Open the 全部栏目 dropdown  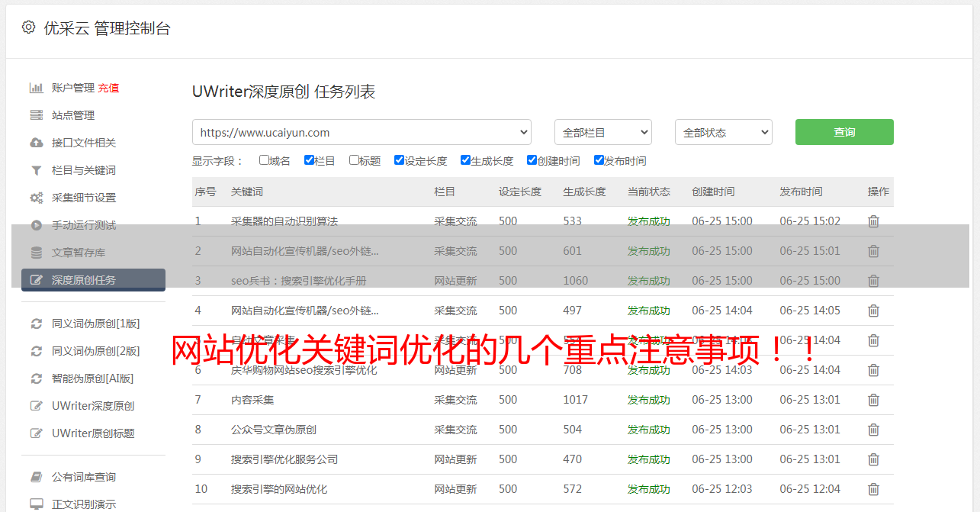(603, 132)
